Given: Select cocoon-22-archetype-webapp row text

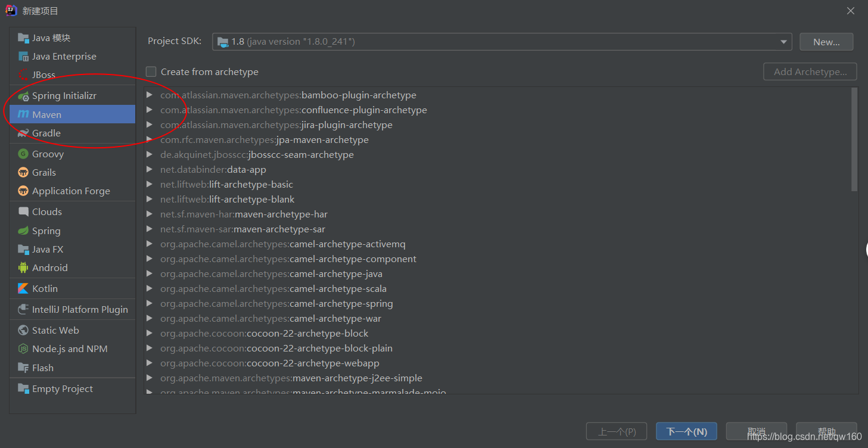Looking at the screenshot, I should 270,363.
